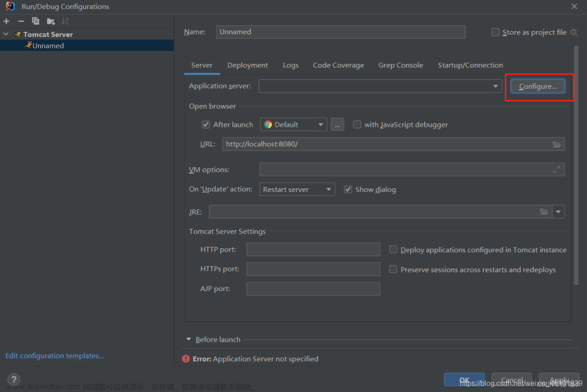Open the JRE dropdown arrow

click(x=558, y=212)
